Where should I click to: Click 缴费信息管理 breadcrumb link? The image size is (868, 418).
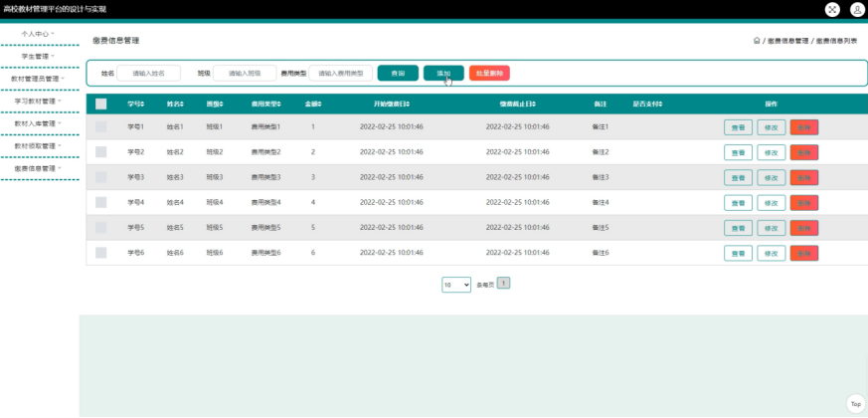(x=788, y=41)
